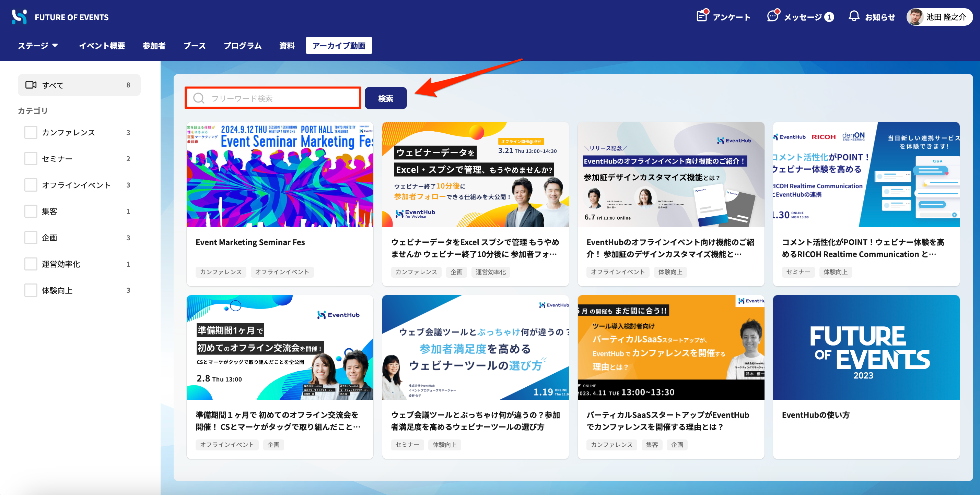The image size is (980, 495).
Task: Tick the オフラインイベント category checkbox
Action: 31,185
